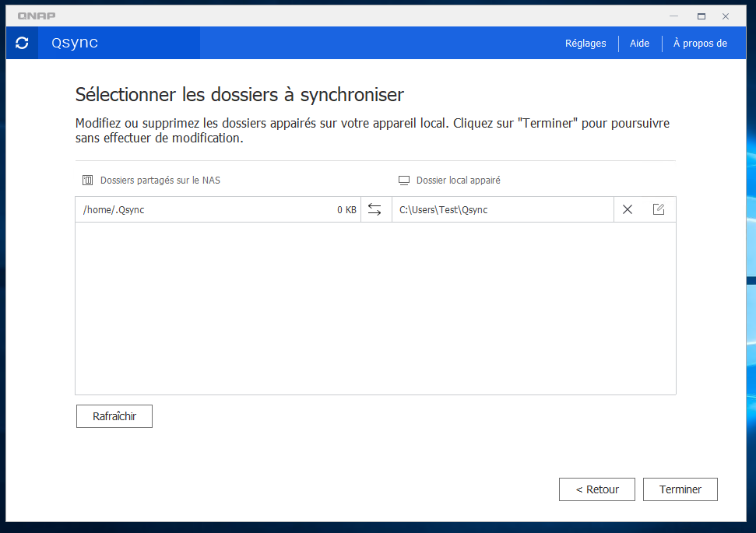Screen dimensions: 756x533
Task: Maximize the Qsync window
Action: point(701,16)
